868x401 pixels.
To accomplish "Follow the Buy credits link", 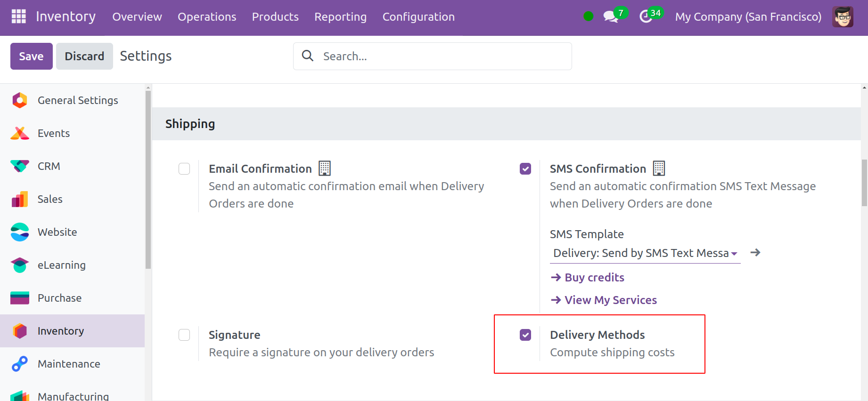I will 594,278.
